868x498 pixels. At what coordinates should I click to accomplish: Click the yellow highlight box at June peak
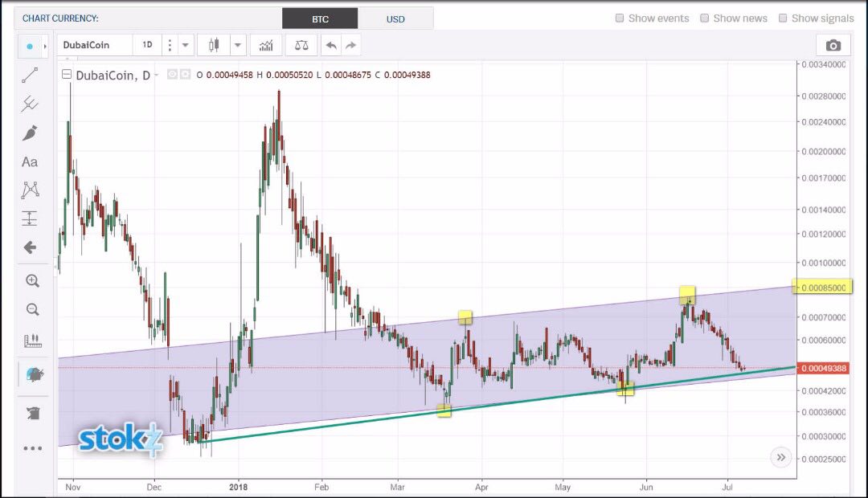687,294
